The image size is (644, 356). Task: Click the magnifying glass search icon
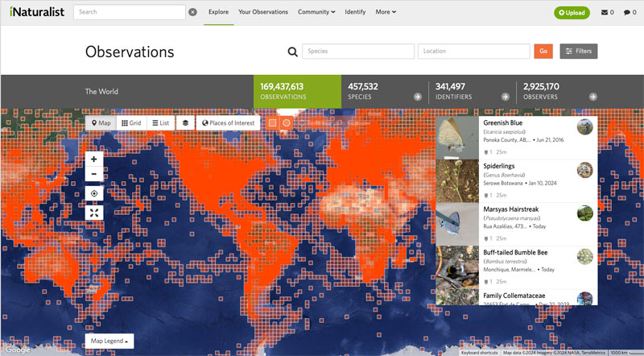[292, 52]
